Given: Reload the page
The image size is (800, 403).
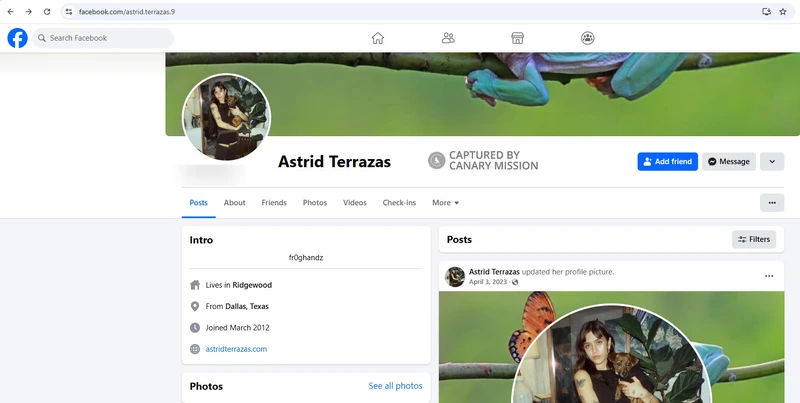Looking at the screenshot, I should tap(47, 11).
